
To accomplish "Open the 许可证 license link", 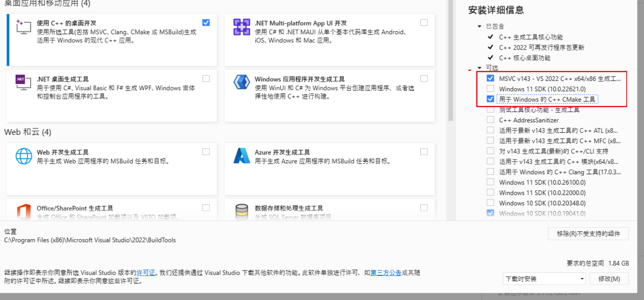I will click(146, 273).
